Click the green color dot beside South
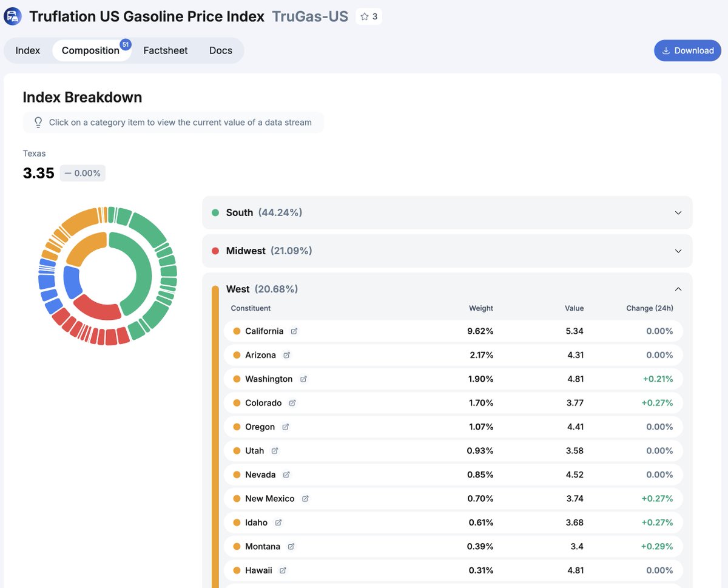728x588 pixels. point(217,212)
